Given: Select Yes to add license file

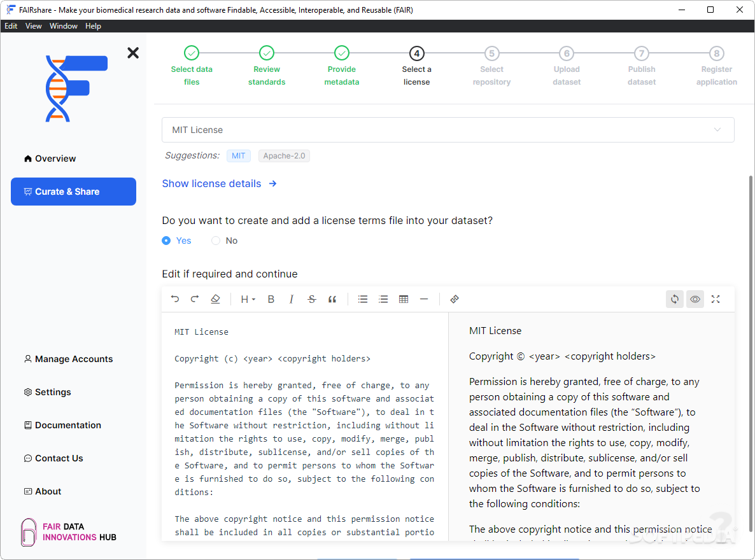Looking at the screenshot, I should point(177,241).
